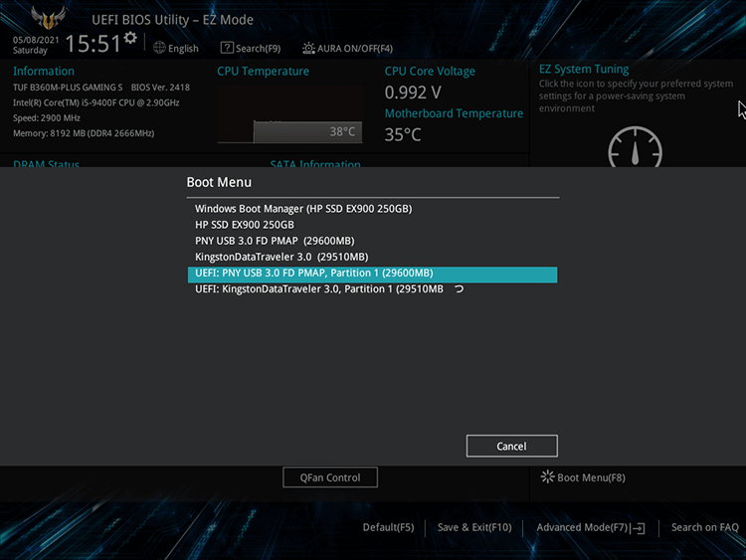The width and height of the screenshot is (746, 560).
Task: Click Search(F9) text
Action: click(x=258, y=49)
